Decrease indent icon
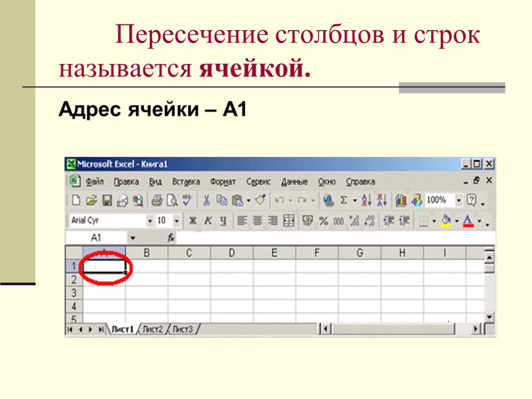 [x=389, y=221]
